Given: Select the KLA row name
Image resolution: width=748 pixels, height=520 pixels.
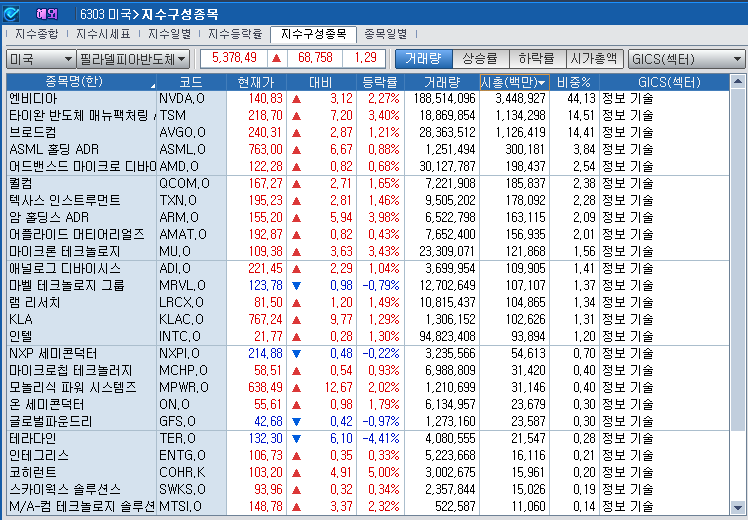Looking at the screenshot, I should 21,319.
